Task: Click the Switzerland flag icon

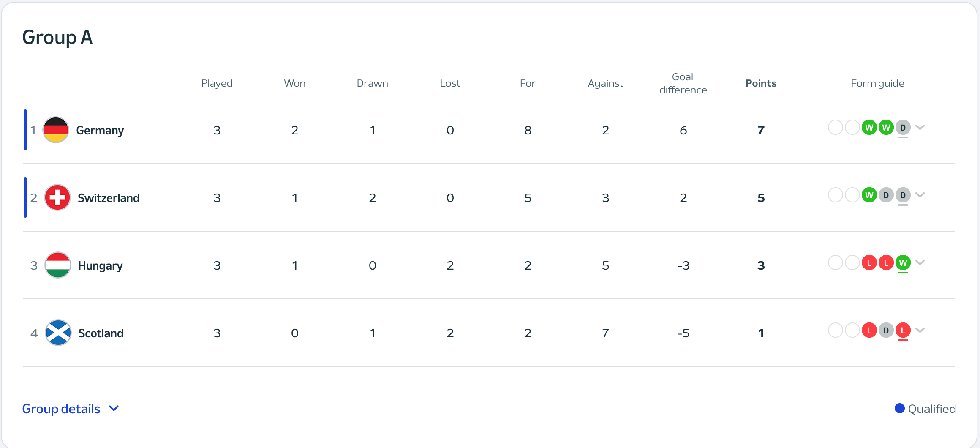Action: coord(57,197)
